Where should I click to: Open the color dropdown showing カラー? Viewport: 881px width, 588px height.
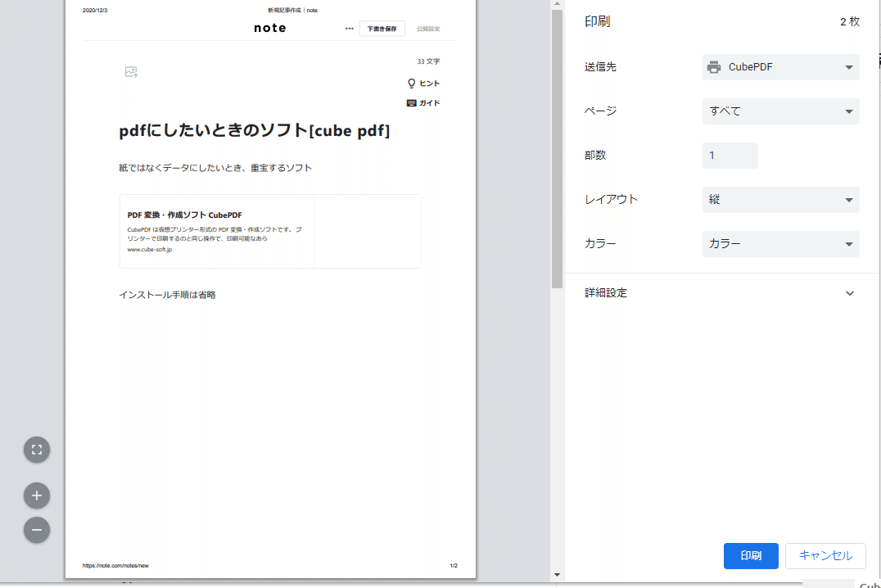[x=780, y=244]
